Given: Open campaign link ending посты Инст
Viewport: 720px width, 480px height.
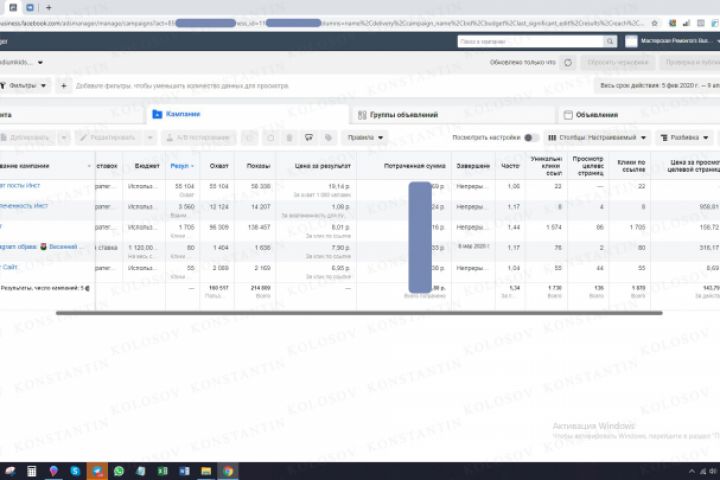Looking at the screenshot, I should [20, 186].
